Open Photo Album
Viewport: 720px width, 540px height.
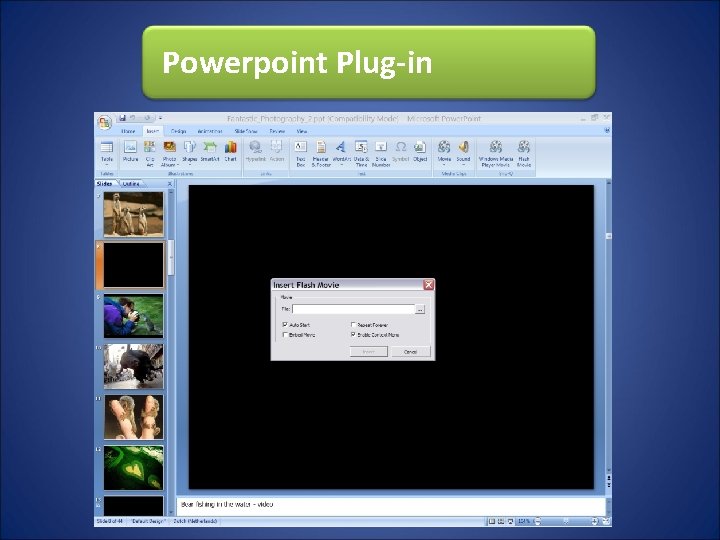point(169,153)
